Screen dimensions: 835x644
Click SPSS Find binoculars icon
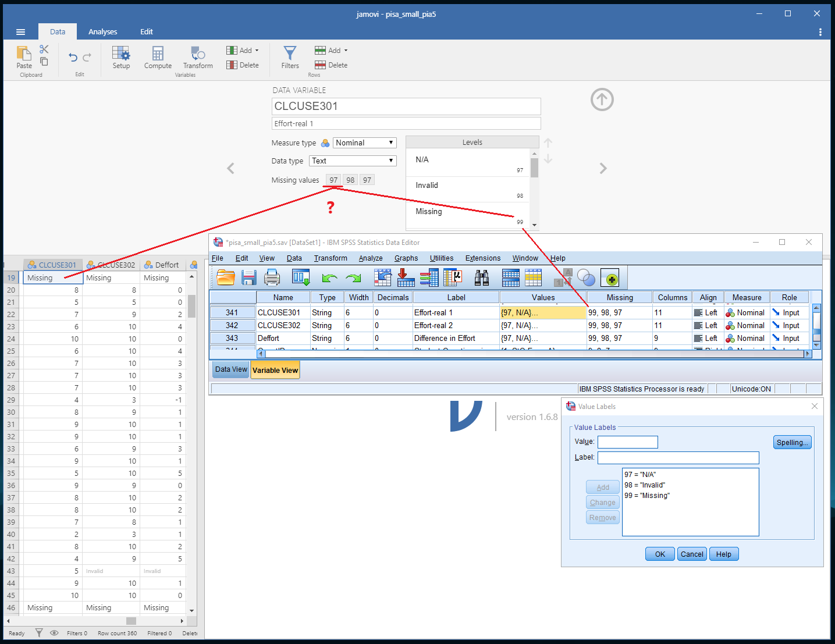482,278
